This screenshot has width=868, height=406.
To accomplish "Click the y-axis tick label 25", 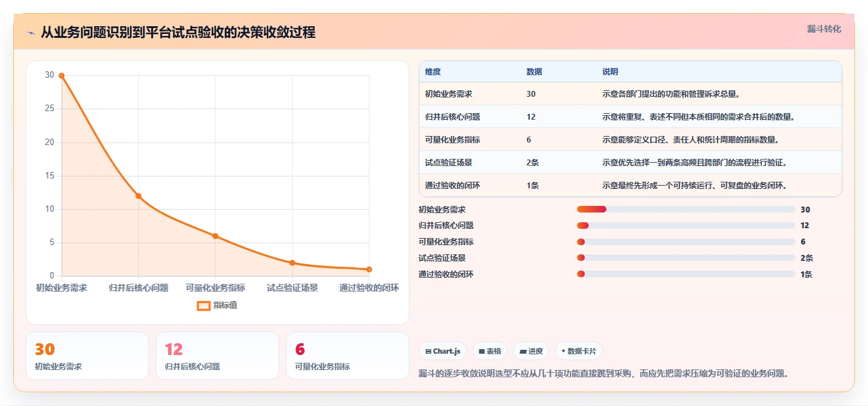I will tap(50, 109).
